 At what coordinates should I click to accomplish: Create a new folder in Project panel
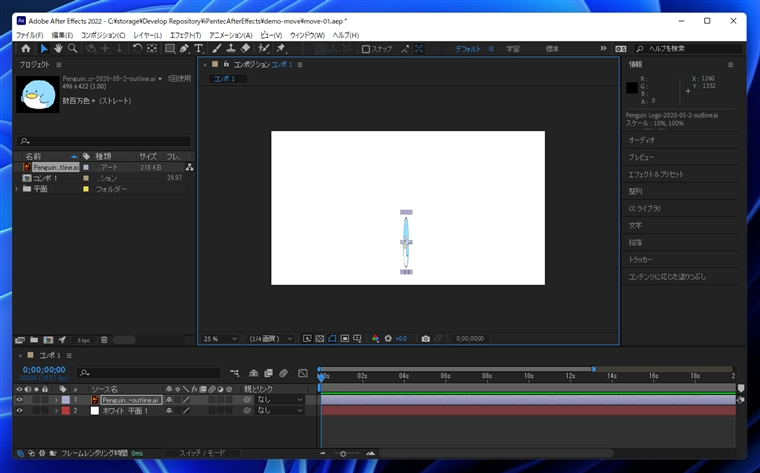tap(34, 340)
